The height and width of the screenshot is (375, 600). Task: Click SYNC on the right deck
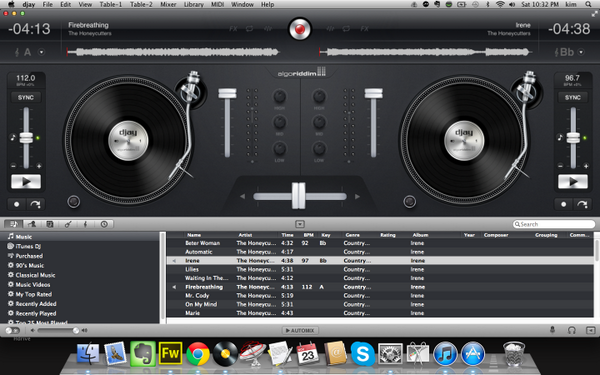[x=572, y=98]
